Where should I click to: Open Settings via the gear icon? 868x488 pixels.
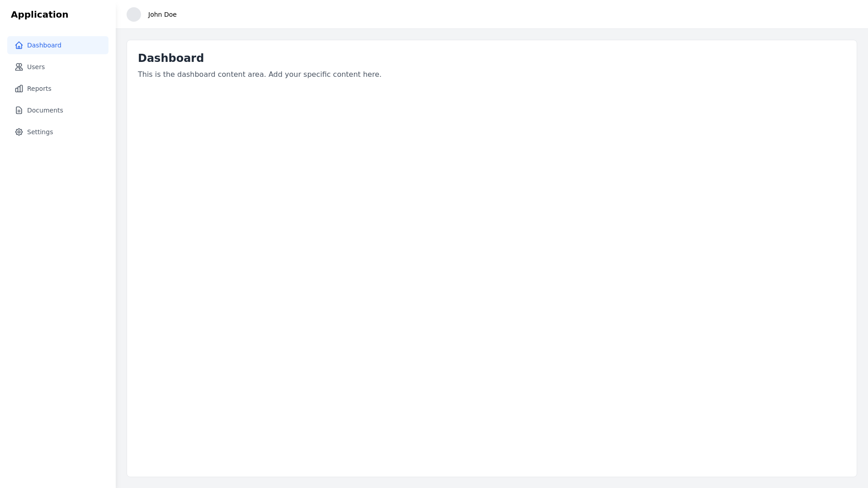(x=19, y=132)
